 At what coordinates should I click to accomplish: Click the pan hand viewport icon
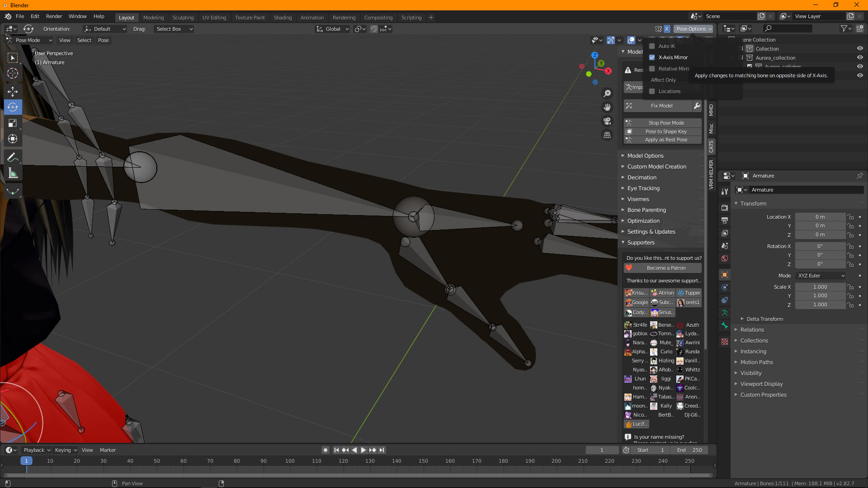click(x=607, y=107)
